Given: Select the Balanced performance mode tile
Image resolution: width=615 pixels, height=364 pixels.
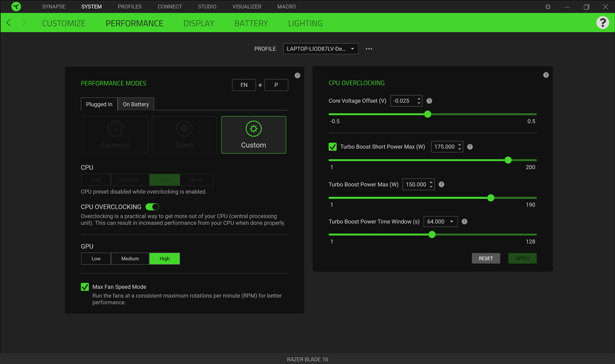Looking at the screenshot, I should (x=115, y=135).
